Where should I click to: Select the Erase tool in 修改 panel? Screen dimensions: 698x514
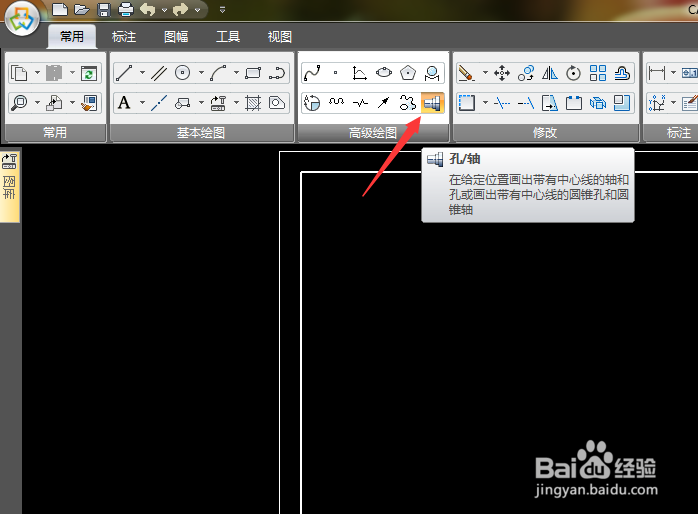point(466,73)
